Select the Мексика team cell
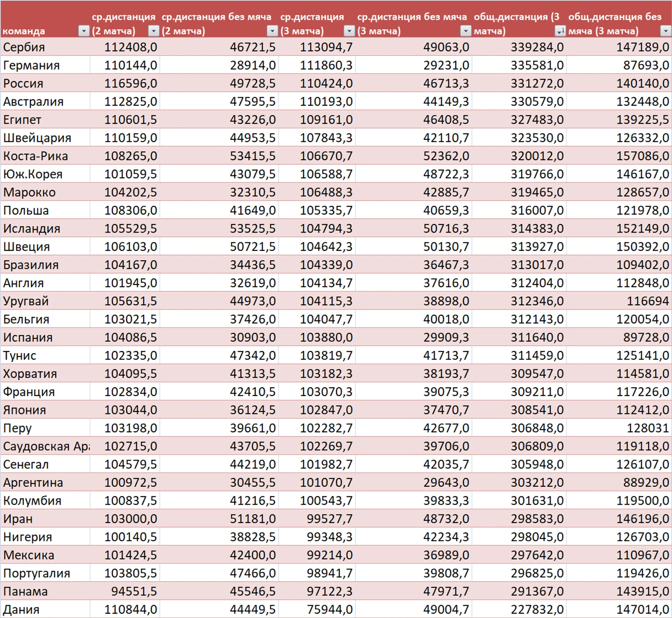This screenshot has width=672, height=618. (x=45, y=555)
